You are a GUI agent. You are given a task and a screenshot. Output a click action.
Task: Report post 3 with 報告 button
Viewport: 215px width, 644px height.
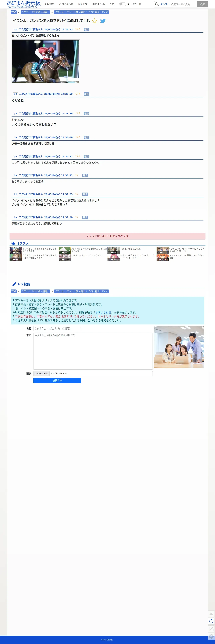(86, 113)
